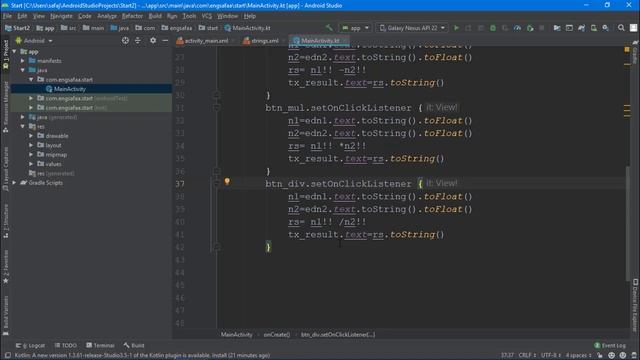Click the fold marker at line 37 gutter
The height and width of the screenshot is (360, 640).
pos(217,184)
